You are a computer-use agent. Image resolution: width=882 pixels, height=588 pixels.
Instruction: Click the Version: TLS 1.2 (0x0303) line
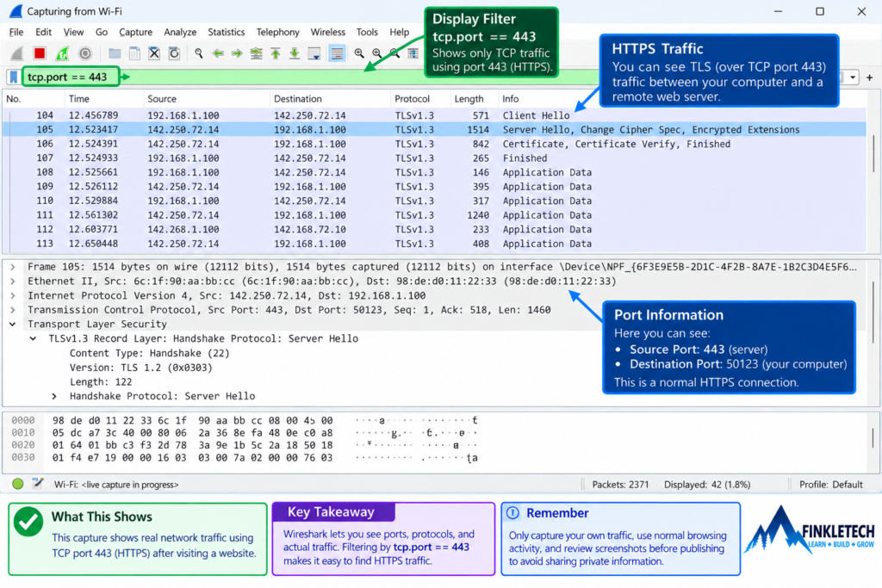pos(140,368)
